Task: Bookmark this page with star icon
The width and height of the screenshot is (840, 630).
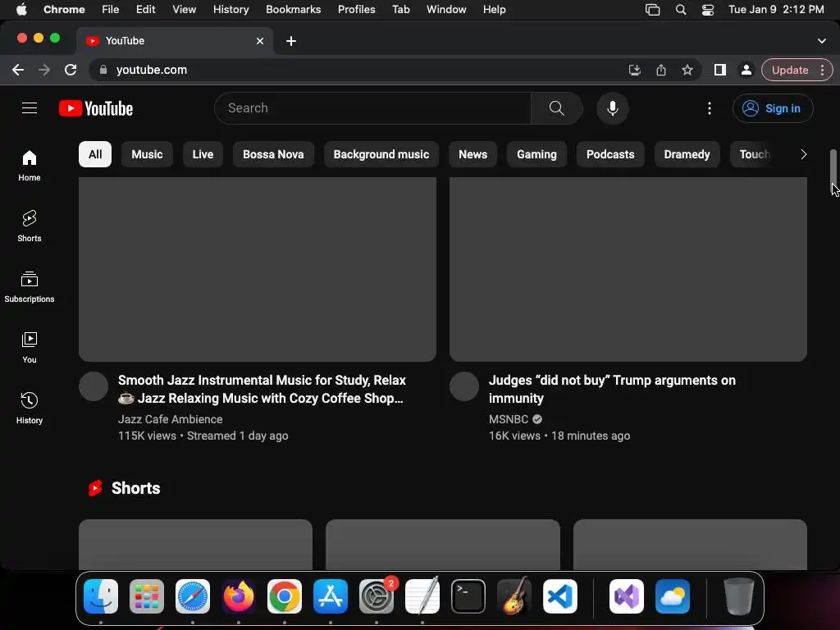Action: click(687, 70)
